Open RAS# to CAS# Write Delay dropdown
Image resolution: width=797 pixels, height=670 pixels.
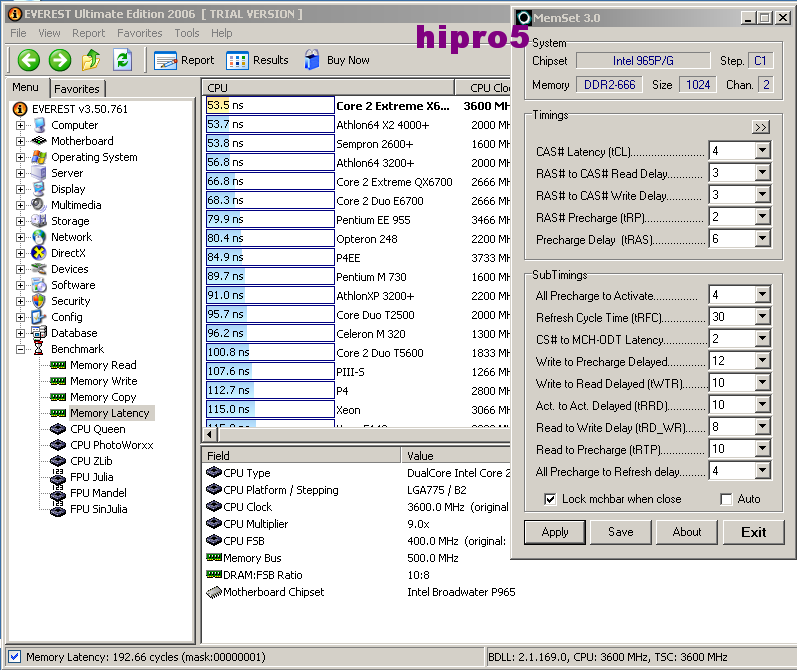(x=762, y=195)
